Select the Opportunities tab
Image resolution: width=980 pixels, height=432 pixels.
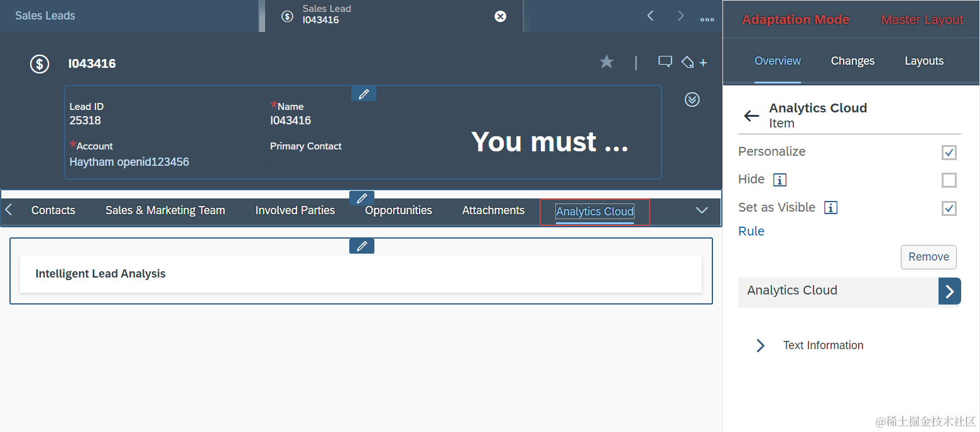coord(398,210)
